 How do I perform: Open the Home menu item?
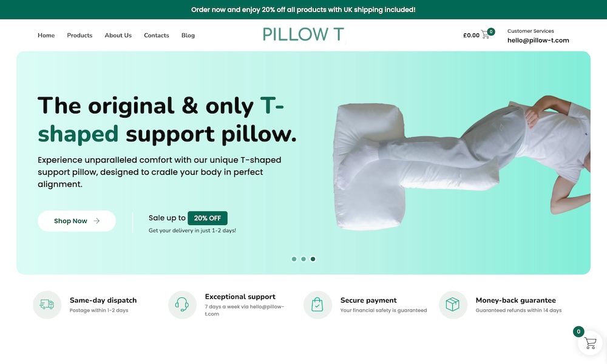click(x=46, y=35)
